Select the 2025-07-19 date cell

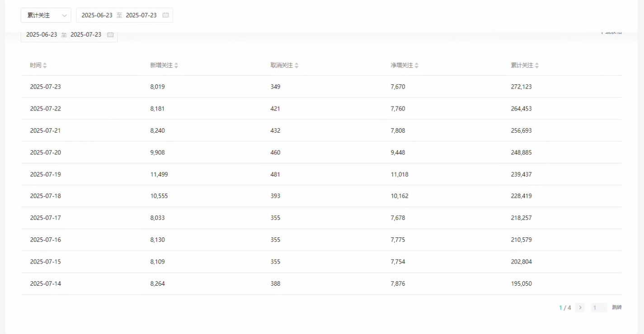45,174
